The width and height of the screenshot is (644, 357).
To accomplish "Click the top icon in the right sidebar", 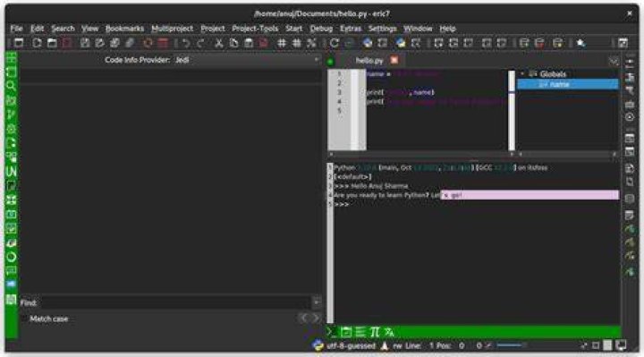I will click(629, 63).
